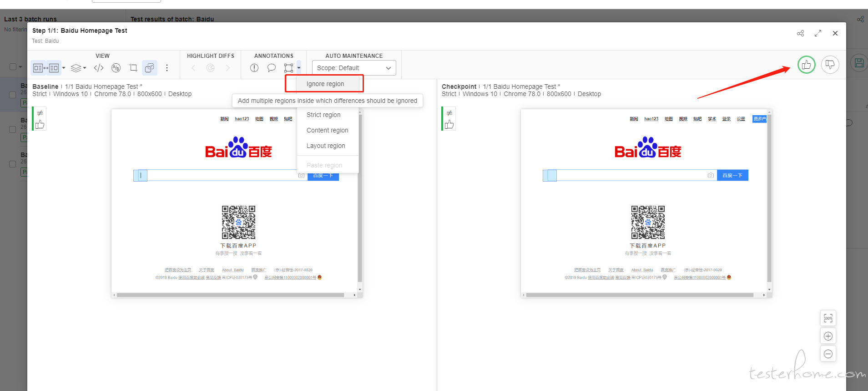Toggle the region overlay icon in View
The height and width of the screenshot is (391, 868).
click(150, 68)
